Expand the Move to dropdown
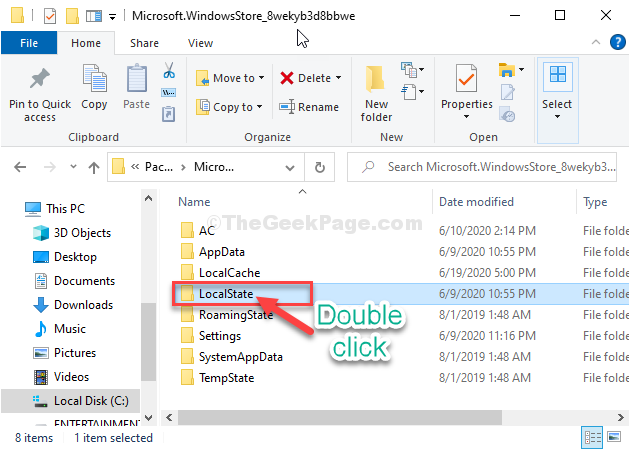The height and width of the screenshot is (450, 630). tap(261, 78)
